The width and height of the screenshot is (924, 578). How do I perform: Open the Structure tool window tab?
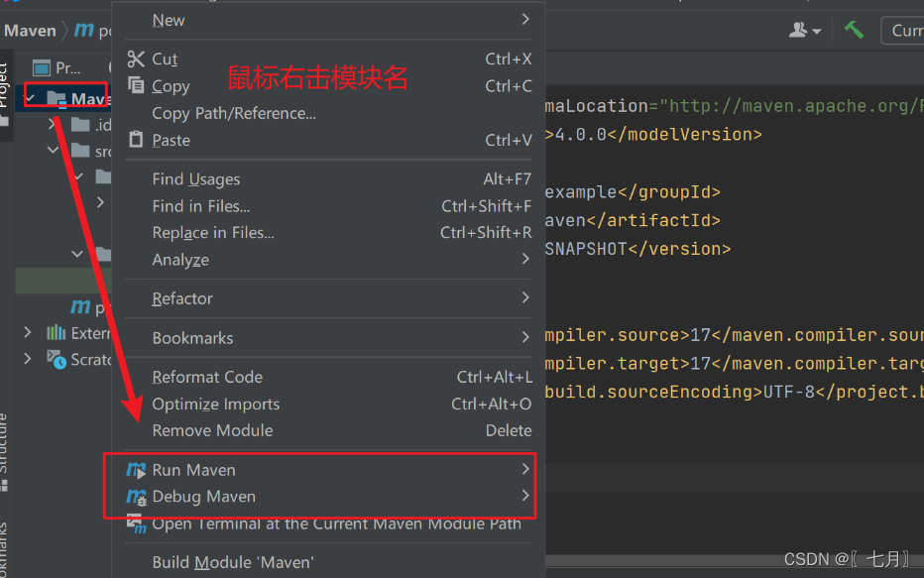click(5, 451)
